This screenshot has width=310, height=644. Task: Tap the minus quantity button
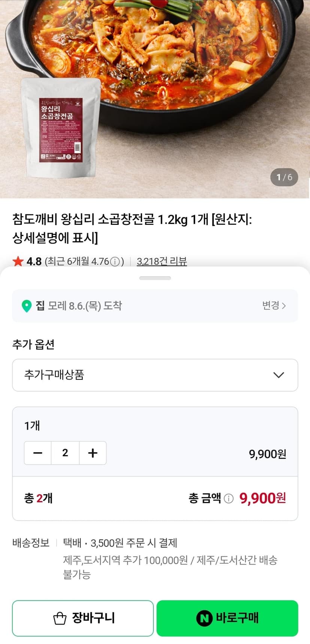tap(38, 453)
